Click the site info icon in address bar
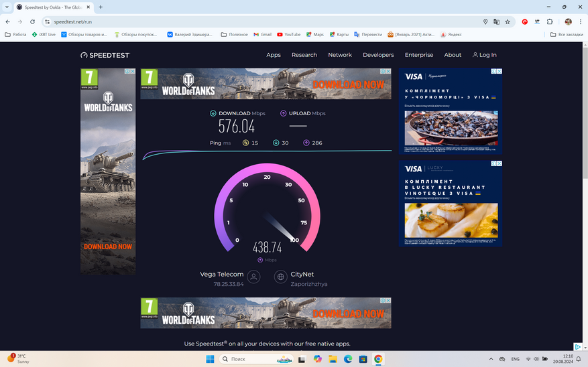588x367 pixels. click(x=47, y=21)
